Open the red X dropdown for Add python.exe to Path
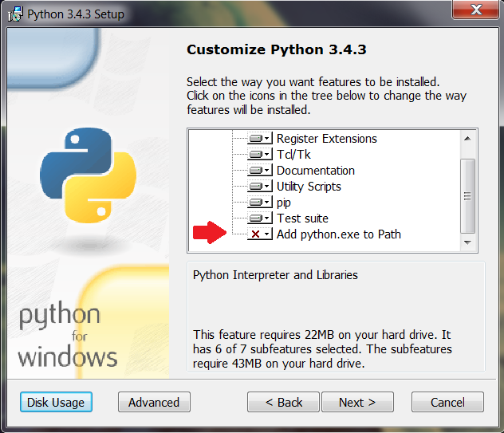 [x=260, y=234]
